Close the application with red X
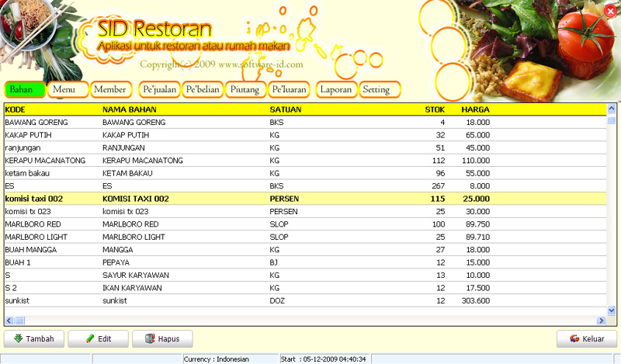This screenshot has width=621, height=364. point(610,11)
